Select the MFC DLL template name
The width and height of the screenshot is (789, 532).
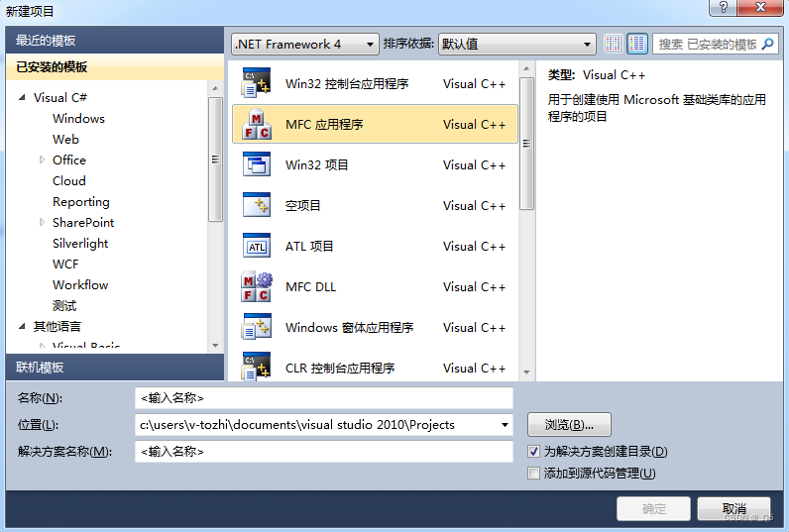pyautogui.click(x=310, y=287)
